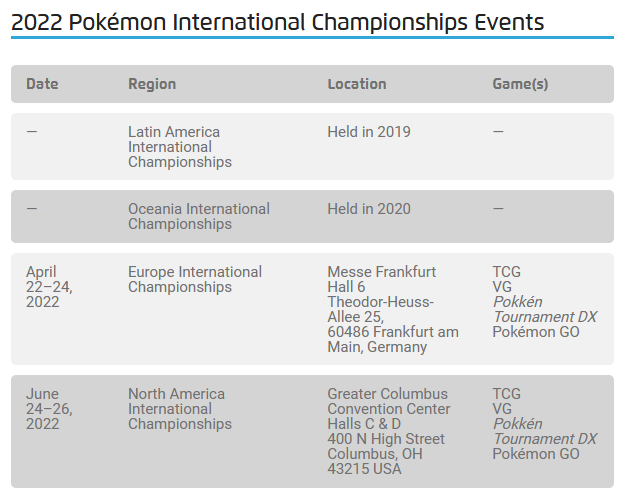Click the page heading about 2022 Championships Events
This screenshot has height=504, width=624.
(x=277, y=22)
